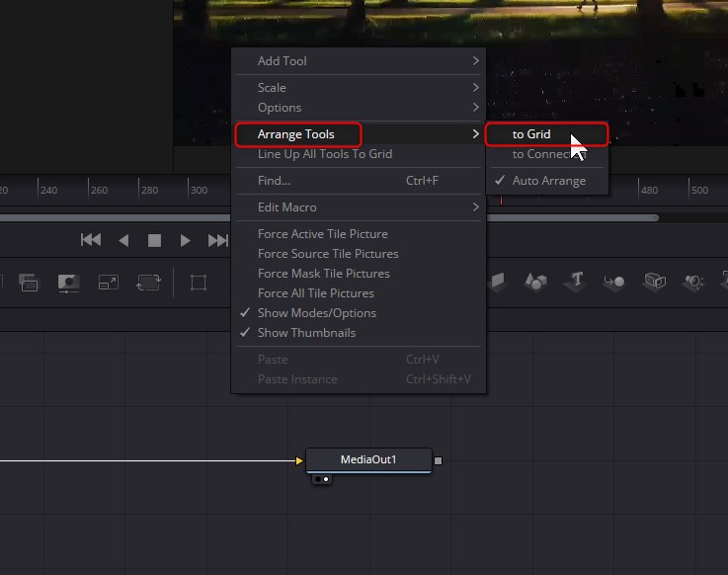Select Force Mask Tile Pictures
Image resolution: width=728 pixels, height=575 pixels.
(359, 273)
